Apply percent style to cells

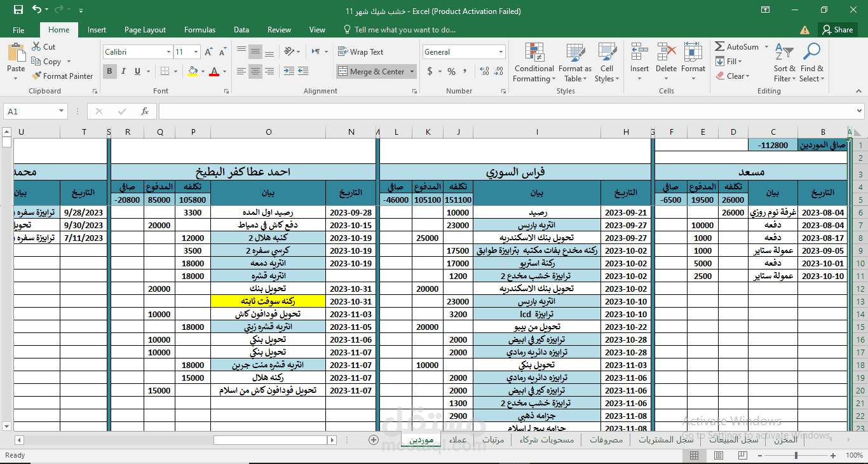[x=451, y=71]
